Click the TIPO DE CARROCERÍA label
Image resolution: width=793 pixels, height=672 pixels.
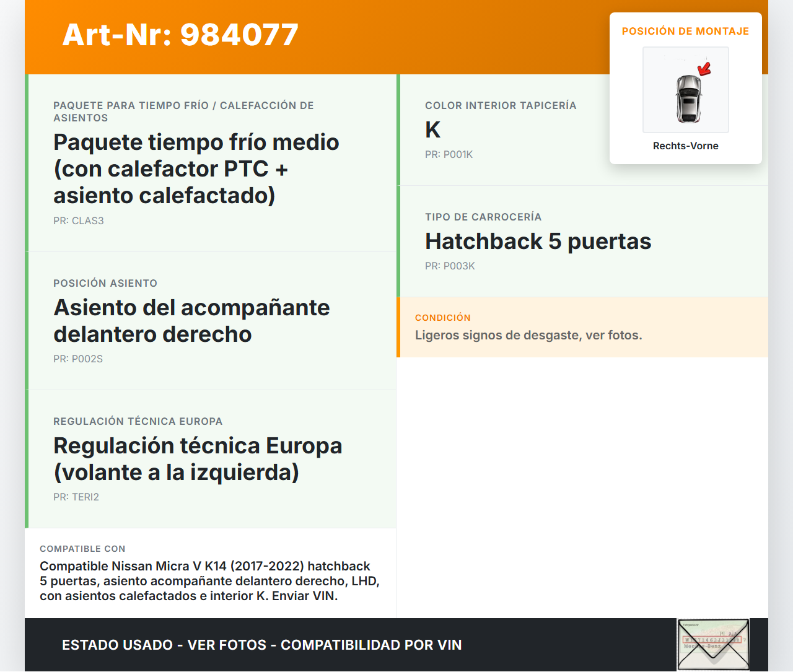click(483, 217)
